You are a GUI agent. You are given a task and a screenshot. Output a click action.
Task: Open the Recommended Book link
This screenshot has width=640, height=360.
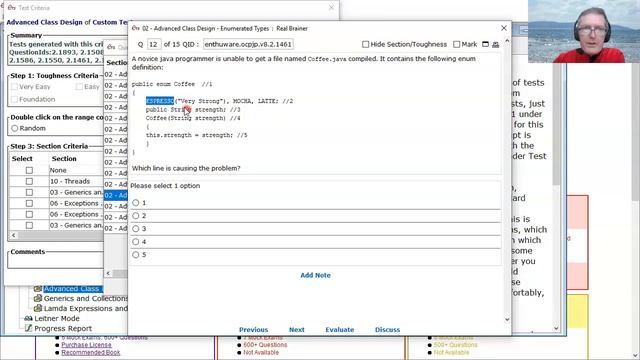click(x=91, y=352)
